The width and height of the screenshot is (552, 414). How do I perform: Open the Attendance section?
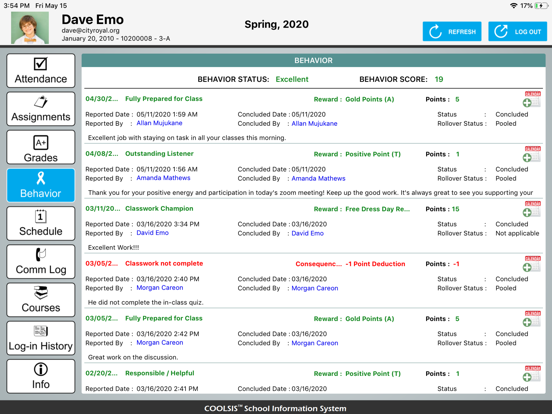(x=41, y=71)
